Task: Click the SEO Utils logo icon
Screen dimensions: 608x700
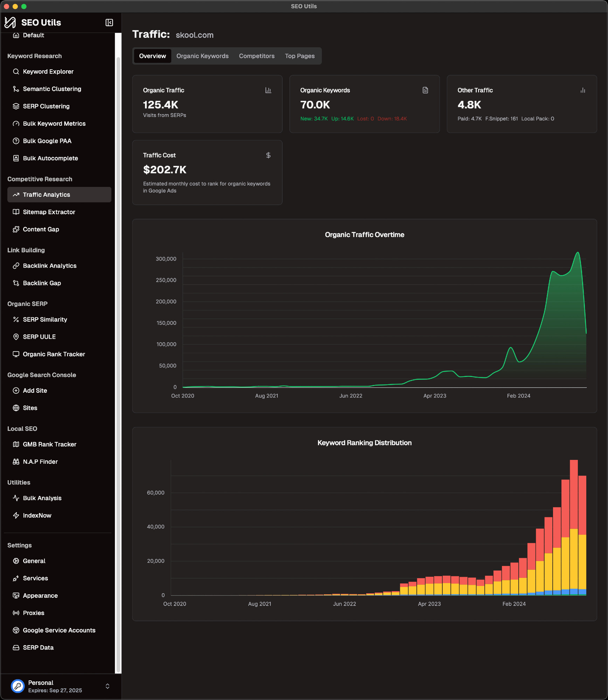Action: pyautogui.click(x=11, y=22)
